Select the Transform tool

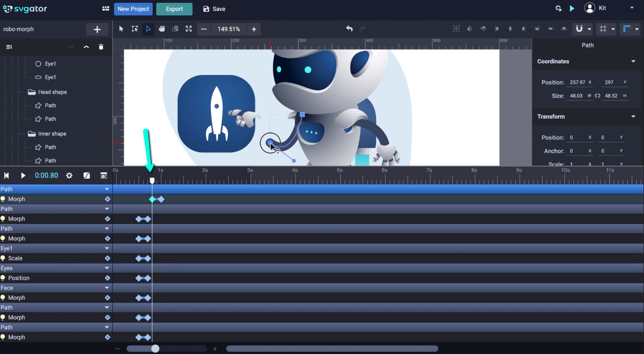pyautogui.click(x=134, y=29)
